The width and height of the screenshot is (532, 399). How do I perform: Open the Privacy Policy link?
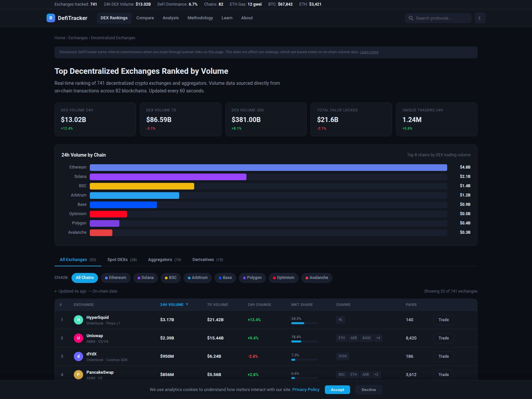306,390
